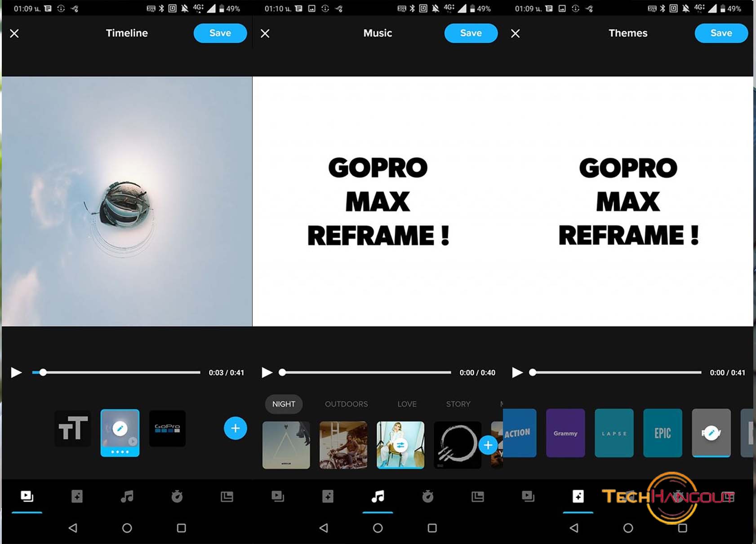Viewport: 756px width, 544px height.
Task: Open Music note tab on Timeline screen
Action: tap(127, 496)
